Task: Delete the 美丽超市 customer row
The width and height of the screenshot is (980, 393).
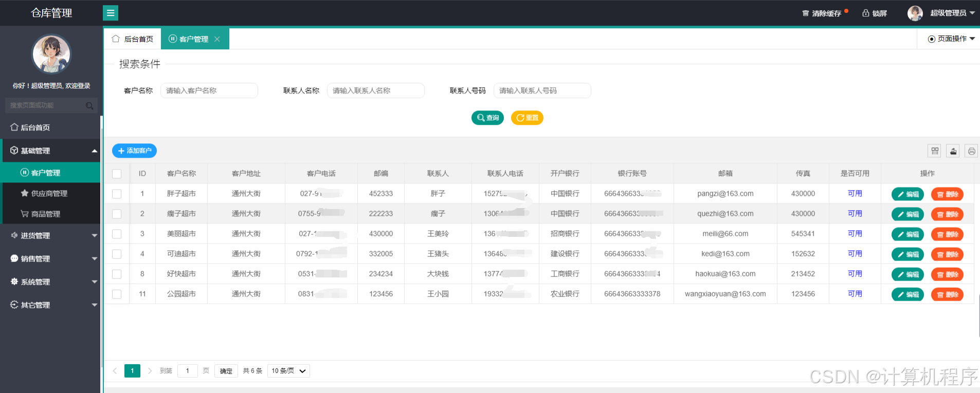Action: click(947, 234)
